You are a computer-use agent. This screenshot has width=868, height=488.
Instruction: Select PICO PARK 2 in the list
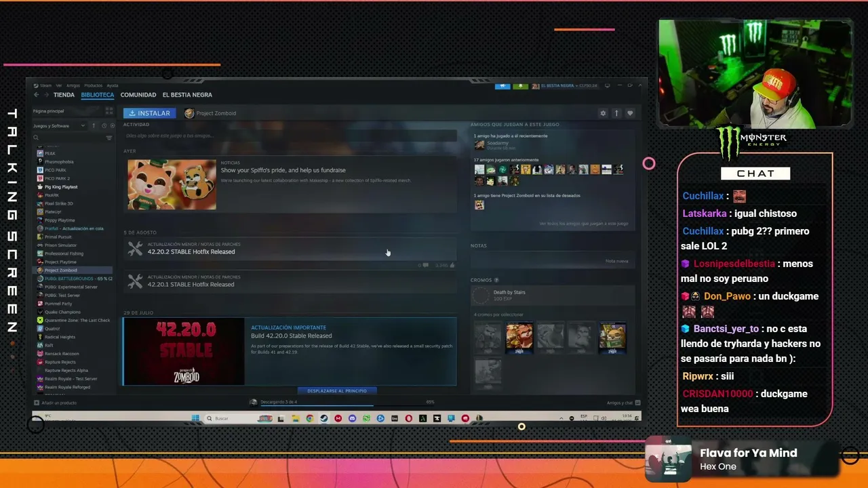pos(57,178)
